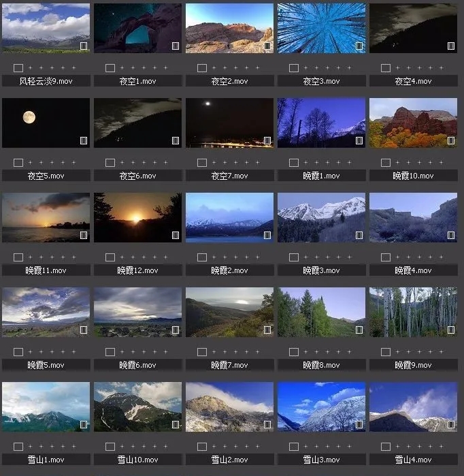Click the file name 雪山3.mov
464x476 pixels.
pos(321,460)
